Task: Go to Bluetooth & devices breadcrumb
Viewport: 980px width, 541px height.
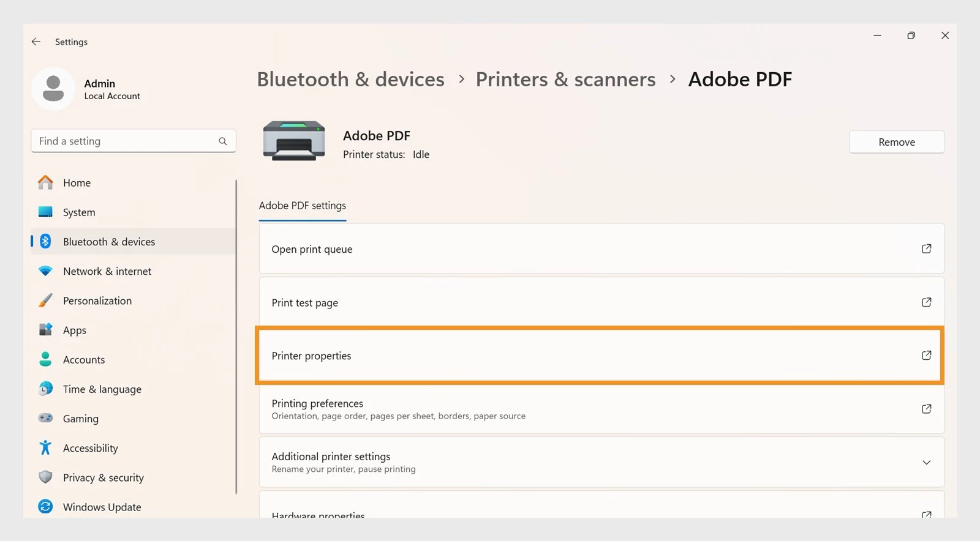Action: (350, 79)
